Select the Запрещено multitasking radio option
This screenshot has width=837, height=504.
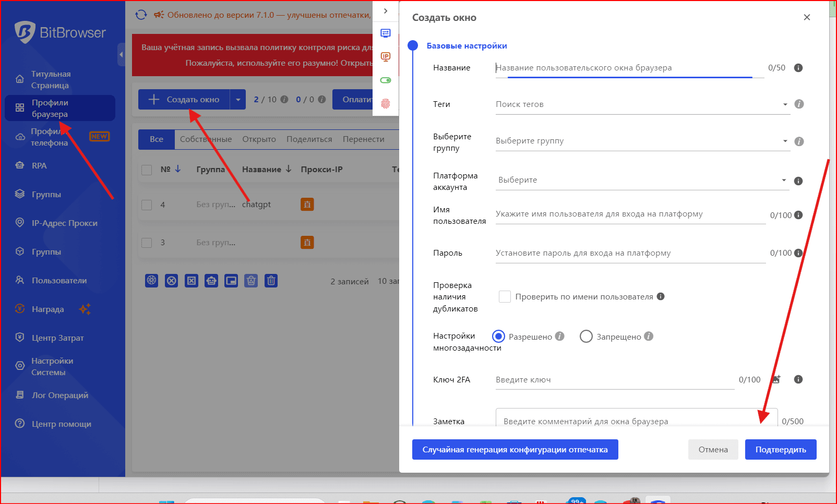(586, 337)
